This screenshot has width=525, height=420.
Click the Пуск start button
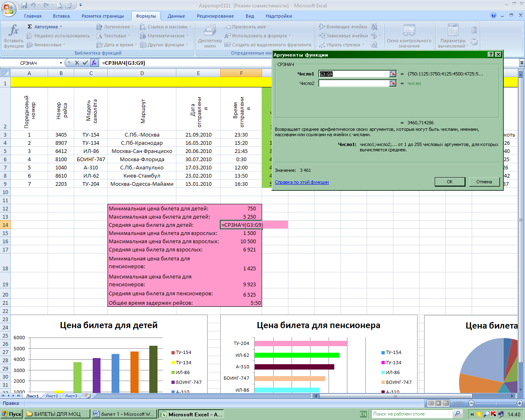11,414
